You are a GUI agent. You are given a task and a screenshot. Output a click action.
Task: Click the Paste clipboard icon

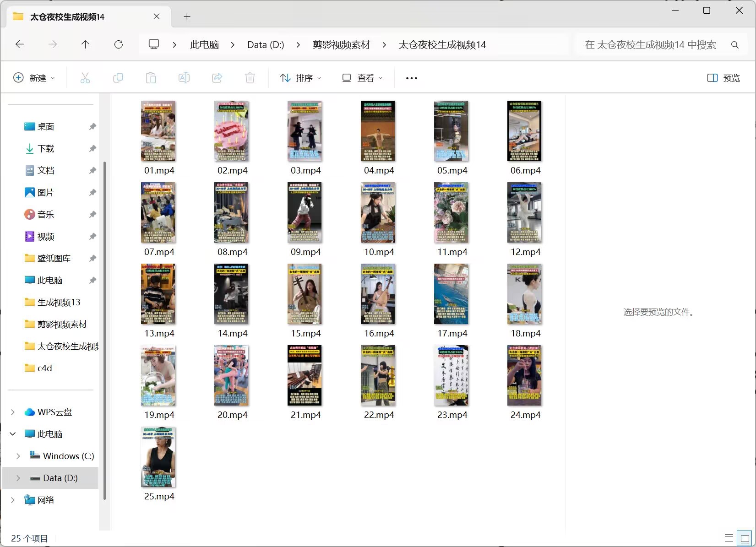[151, 78]
